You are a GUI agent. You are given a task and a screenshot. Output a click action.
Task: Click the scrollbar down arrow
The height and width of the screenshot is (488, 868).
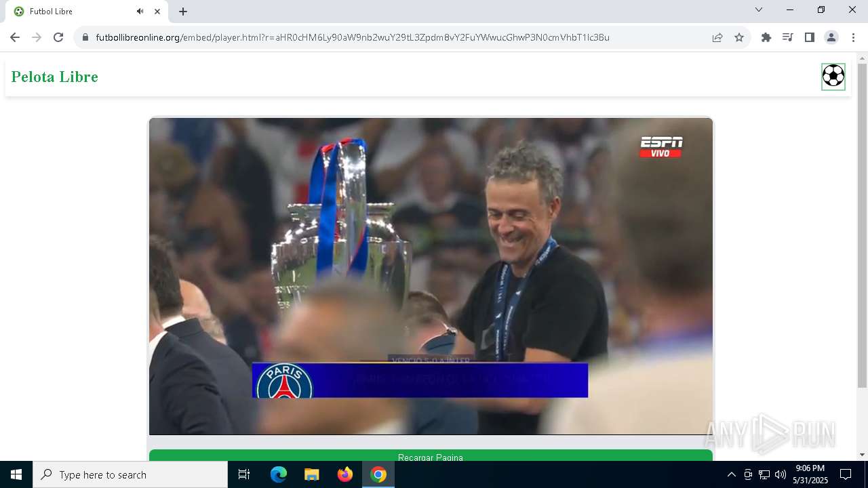862,455
